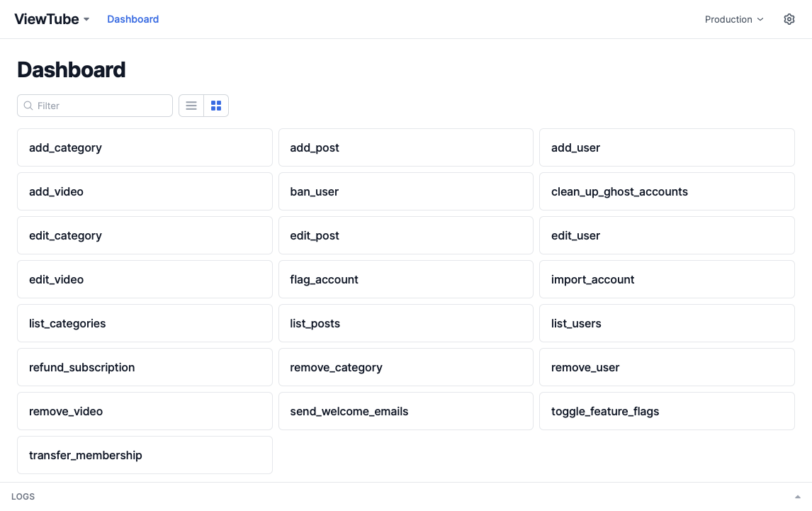Open the flag_account script
The image size is (812, 511).
pos(405,279)
